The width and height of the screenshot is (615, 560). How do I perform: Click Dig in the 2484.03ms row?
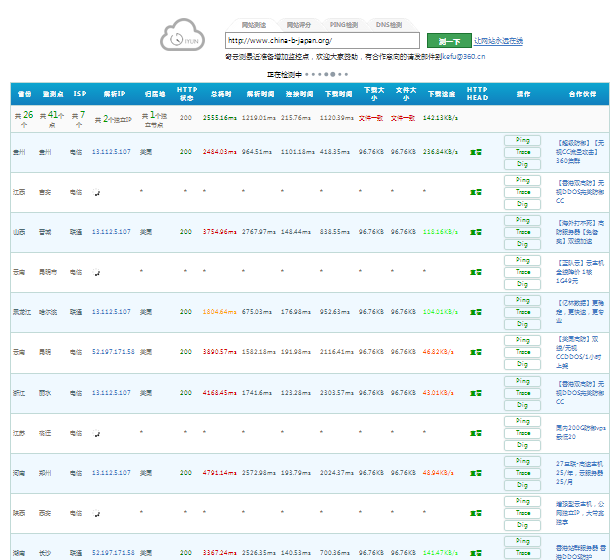coord(522,164)
